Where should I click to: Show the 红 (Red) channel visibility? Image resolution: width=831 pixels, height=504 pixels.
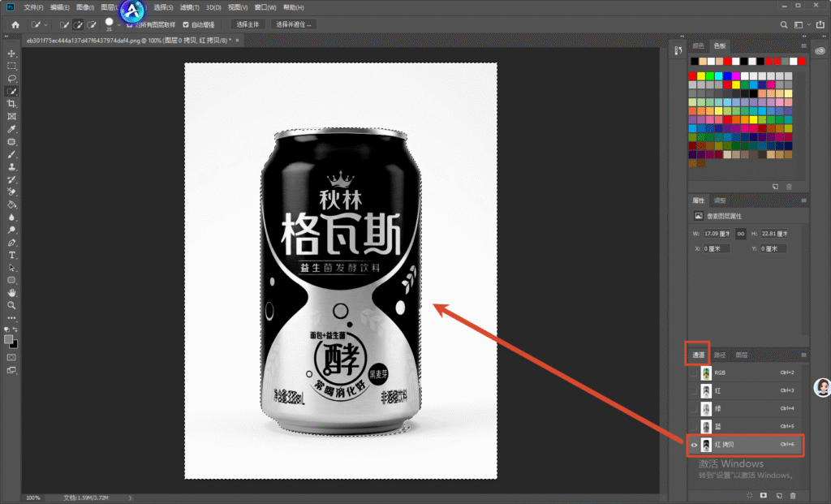click(694, 391)
